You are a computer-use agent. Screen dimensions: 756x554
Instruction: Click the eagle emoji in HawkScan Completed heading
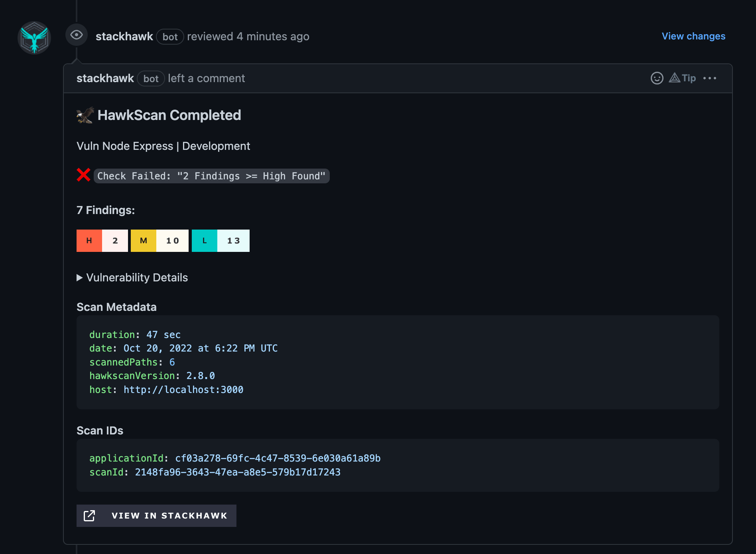pyautogui.click(x=85, y=115)
